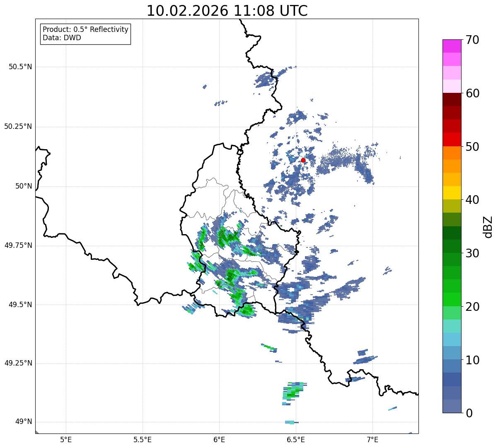
Task: Click the 49.75°N latitude label
Action: click(18, 245)
